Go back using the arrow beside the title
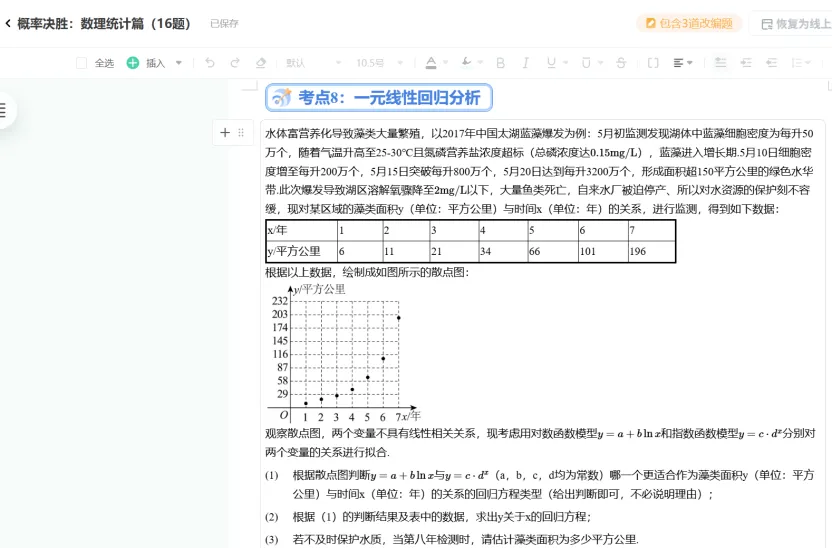This screenshot has width=832, height=548. (8, 23)
